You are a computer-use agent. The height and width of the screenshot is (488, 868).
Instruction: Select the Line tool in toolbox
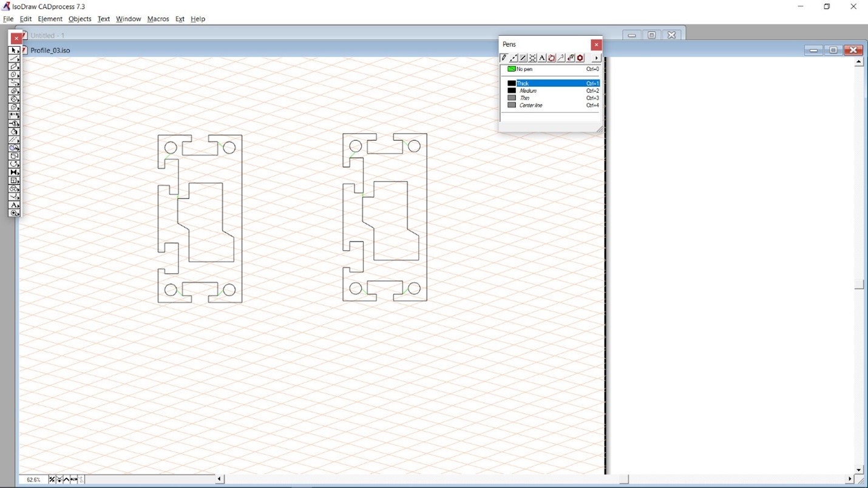tap(13, 58)
